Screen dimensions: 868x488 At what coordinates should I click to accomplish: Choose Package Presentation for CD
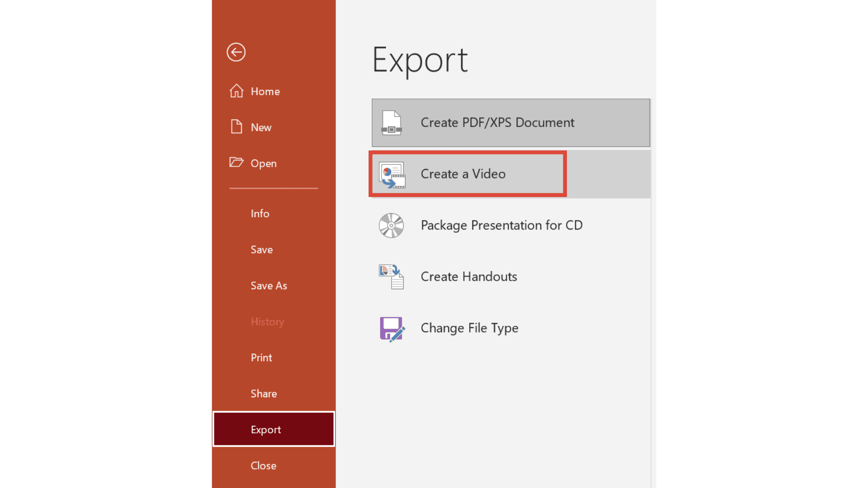tap(511, 225)
